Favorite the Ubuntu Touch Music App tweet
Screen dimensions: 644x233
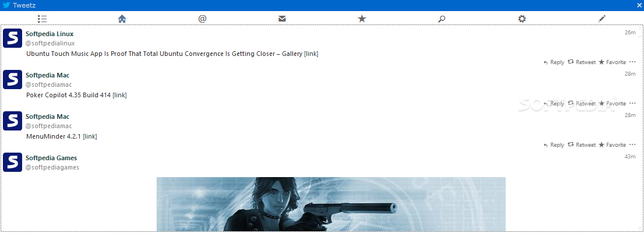612,62
